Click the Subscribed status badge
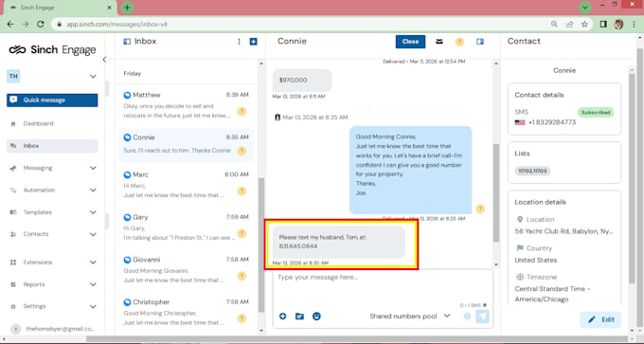Viewport: 644px width, 344px height. (596, 112)
